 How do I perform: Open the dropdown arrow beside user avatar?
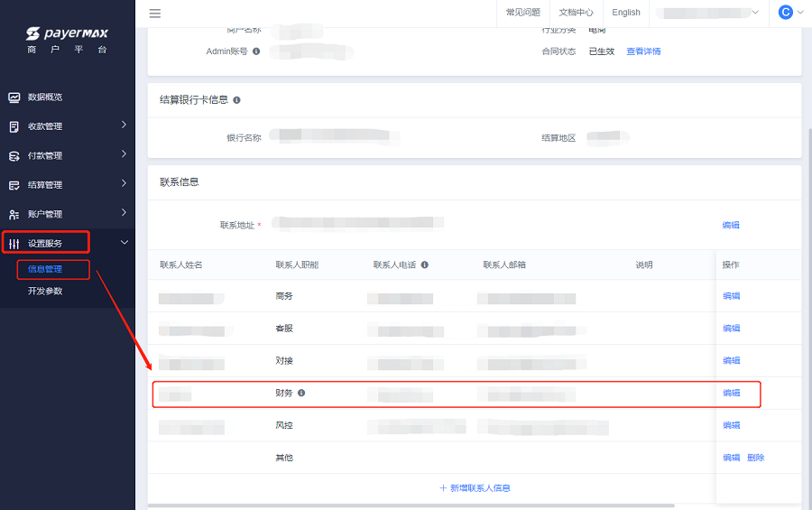pos(800,13)
